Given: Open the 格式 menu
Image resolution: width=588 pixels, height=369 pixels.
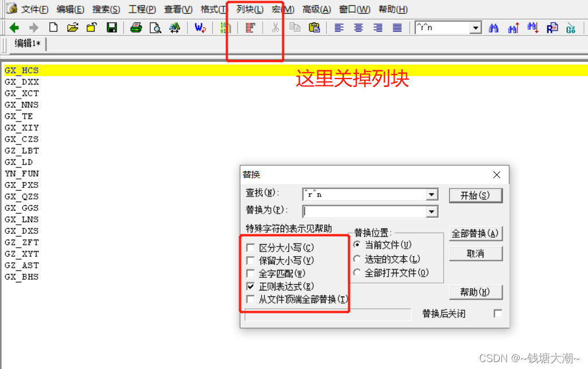Looking at the screenshot, I should 213,9.
